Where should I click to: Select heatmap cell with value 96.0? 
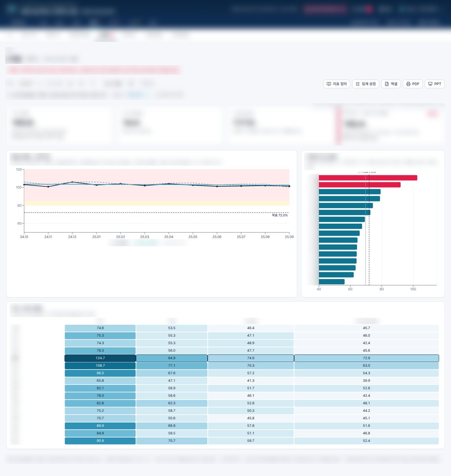pos(100,373)
